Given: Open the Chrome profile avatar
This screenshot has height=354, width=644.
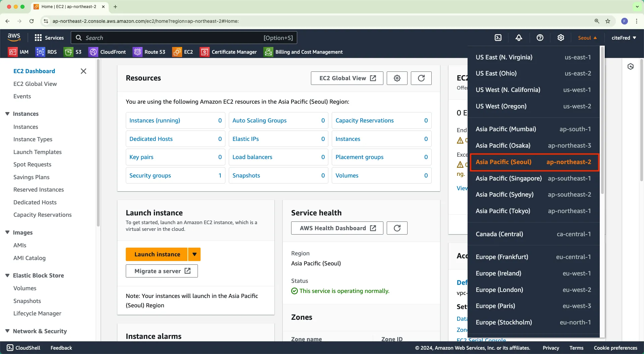Looking at the screenshot, I should pyautogui.click(x=625, y=21).
